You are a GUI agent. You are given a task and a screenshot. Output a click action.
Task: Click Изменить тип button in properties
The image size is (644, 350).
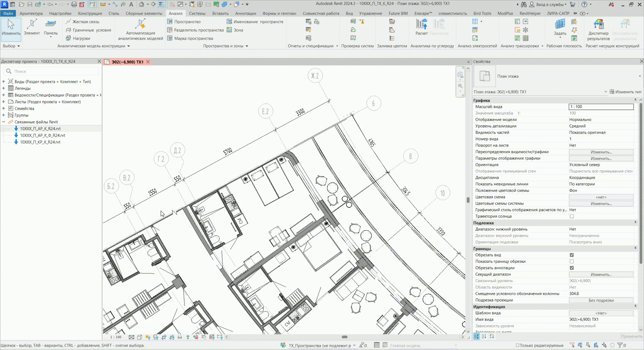tap(625, 92)
